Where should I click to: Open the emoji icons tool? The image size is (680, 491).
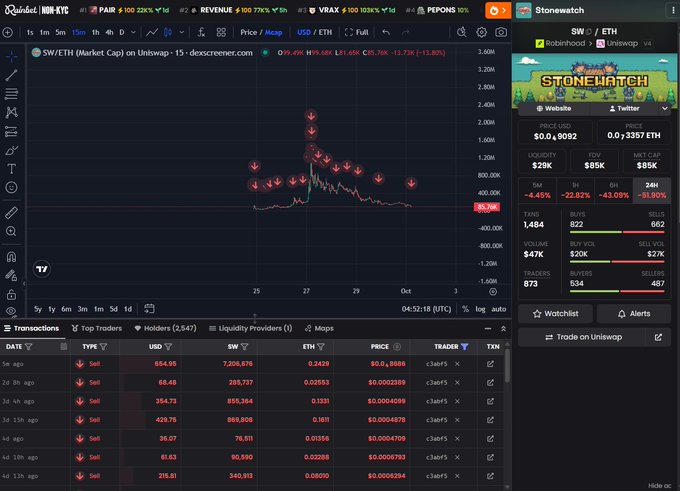[12, 187]
